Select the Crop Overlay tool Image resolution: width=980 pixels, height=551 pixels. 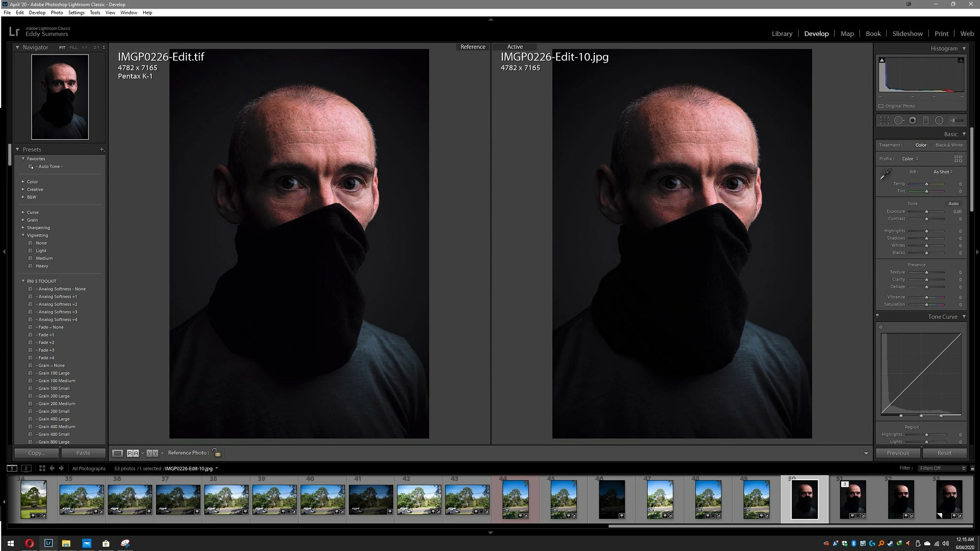884,121
